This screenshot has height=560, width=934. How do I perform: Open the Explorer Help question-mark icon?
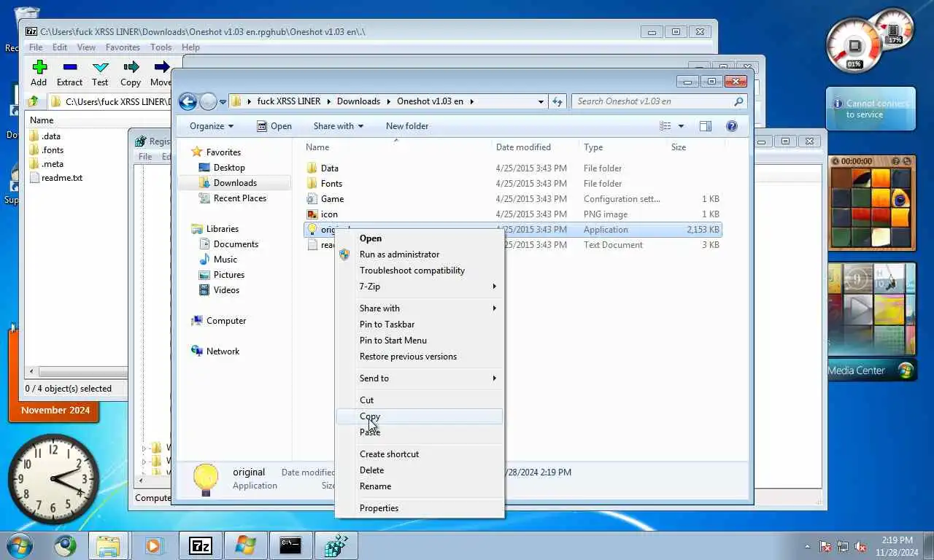pos(732,126)
